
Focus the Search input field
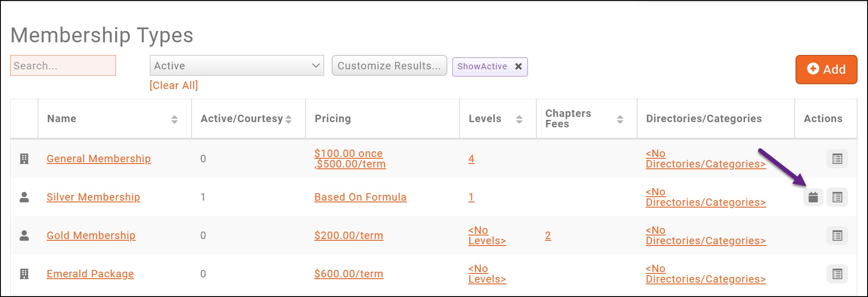(x=63, y=66)
